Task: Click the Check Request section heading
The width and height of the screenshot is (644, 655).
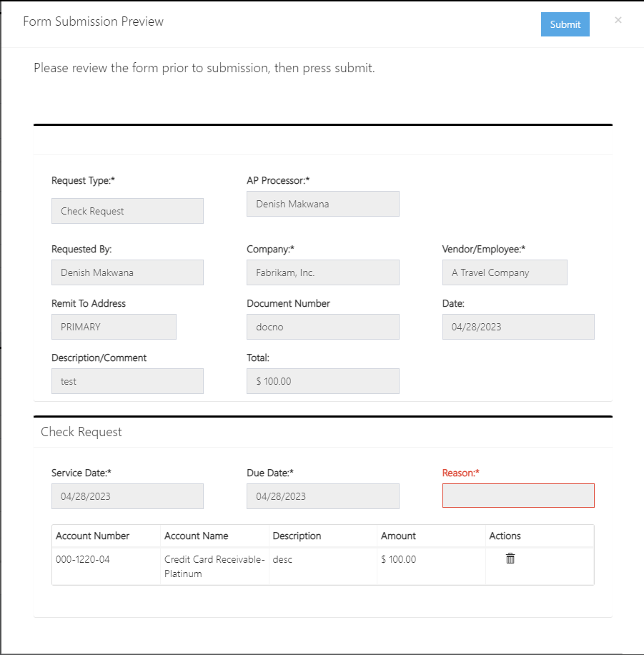Action: click(81, 432)
